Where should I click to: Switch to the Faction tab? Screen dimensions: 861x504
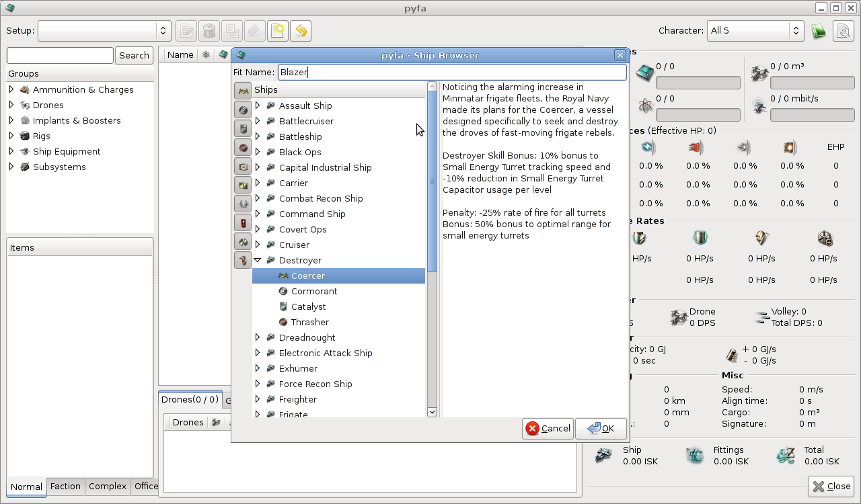point(65,486)
